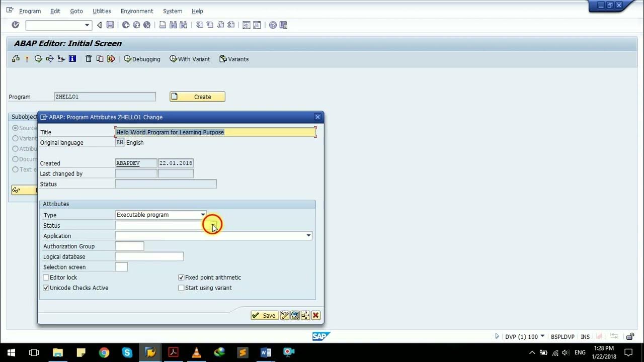
Task: Click the blue Information icon
Action: tap(72, 59)
